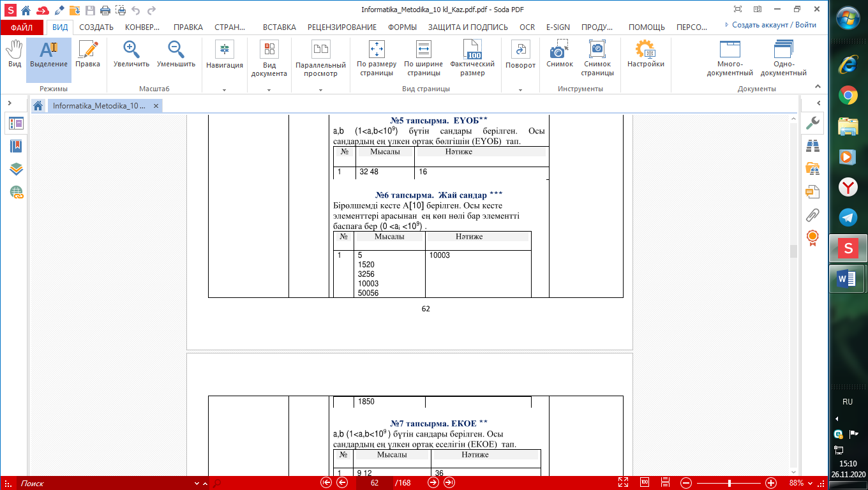Screen dimensions: 868x490
Task: Click the zoom slider in status bar
Action: (x=729, y=483)
